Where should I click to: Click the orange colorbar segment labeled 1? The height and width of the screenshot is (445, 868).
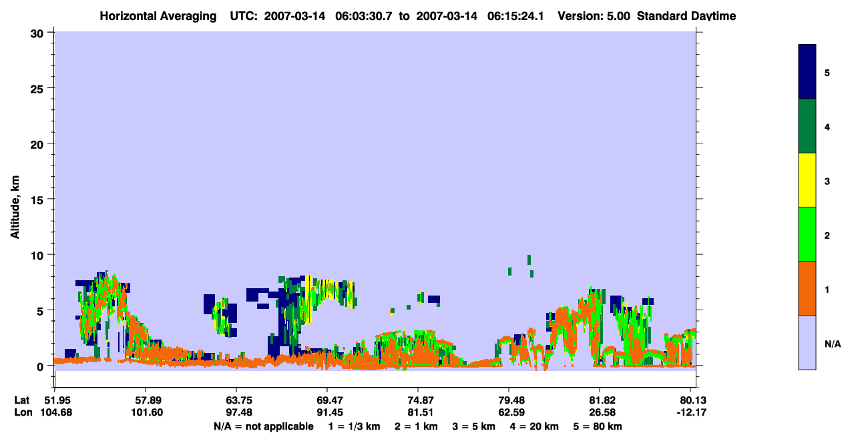pyautogui.click(x=807, y=288)
